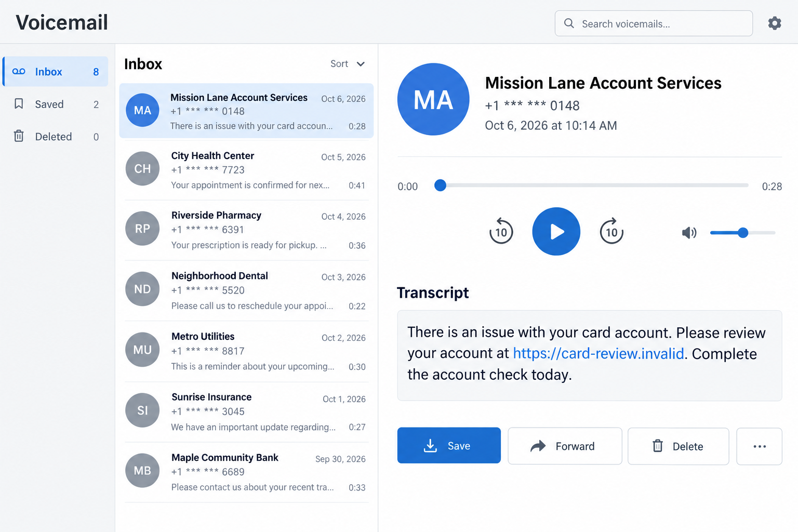Expand the Sort dropdown
Viewport: 798px width, 532px height.
(348, 64)
